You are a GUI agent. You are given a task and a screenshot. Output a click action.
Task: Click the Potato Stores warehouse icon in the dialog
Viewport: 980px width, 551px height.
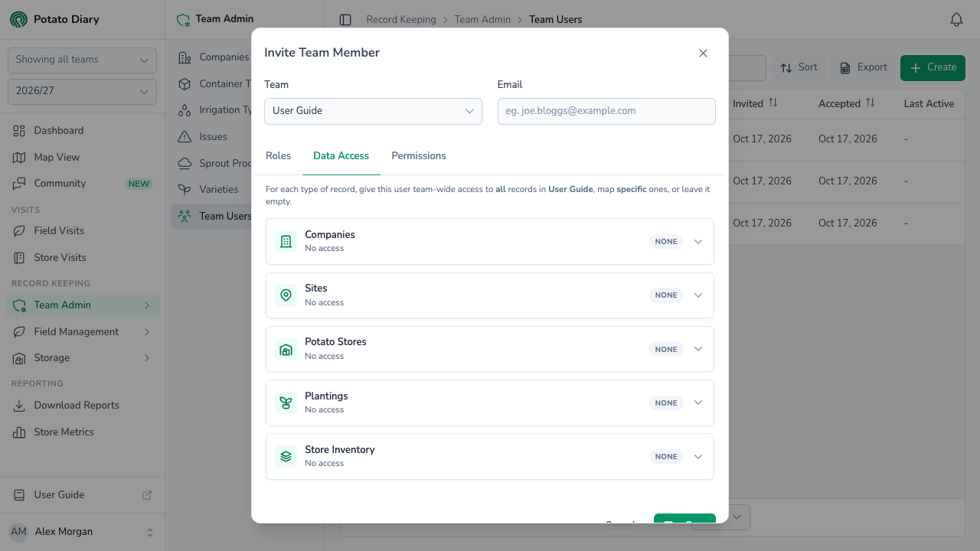click(286, 349)
